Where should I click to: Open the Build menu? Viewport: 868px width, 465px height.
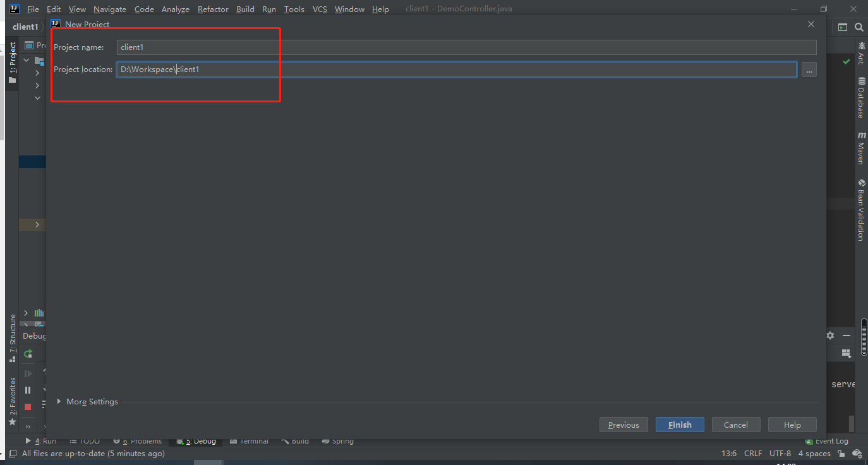(245, 9)
